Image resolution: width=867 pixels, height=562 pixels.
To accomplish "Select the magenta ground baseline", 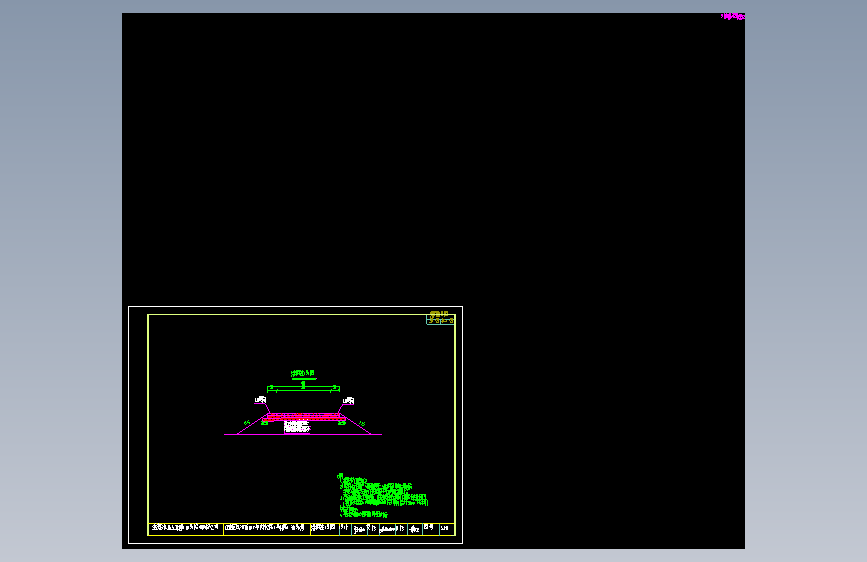I will click(x=303, y=434).
